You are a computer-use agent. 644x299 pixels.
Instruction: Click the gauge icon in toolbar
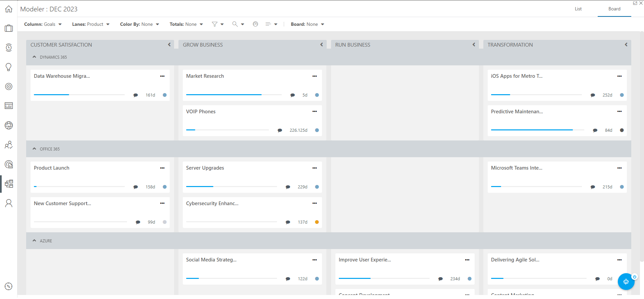255,24
